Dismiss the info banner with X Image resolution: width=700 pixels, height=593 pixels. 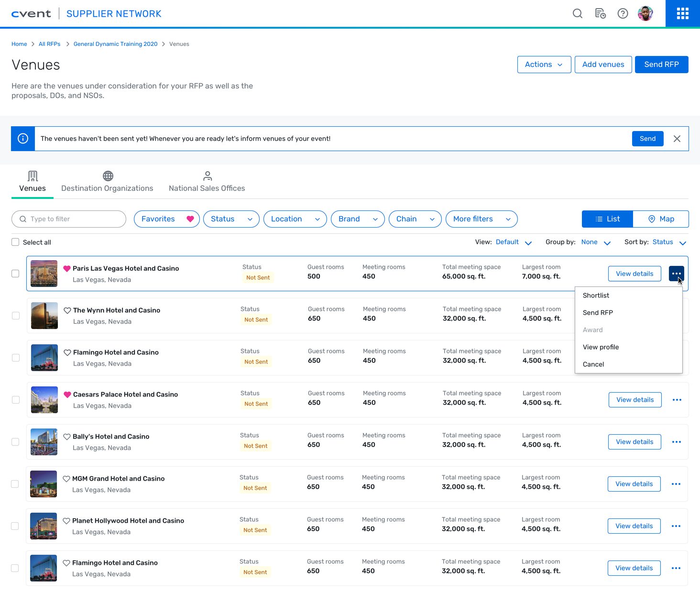coord(677,139)
